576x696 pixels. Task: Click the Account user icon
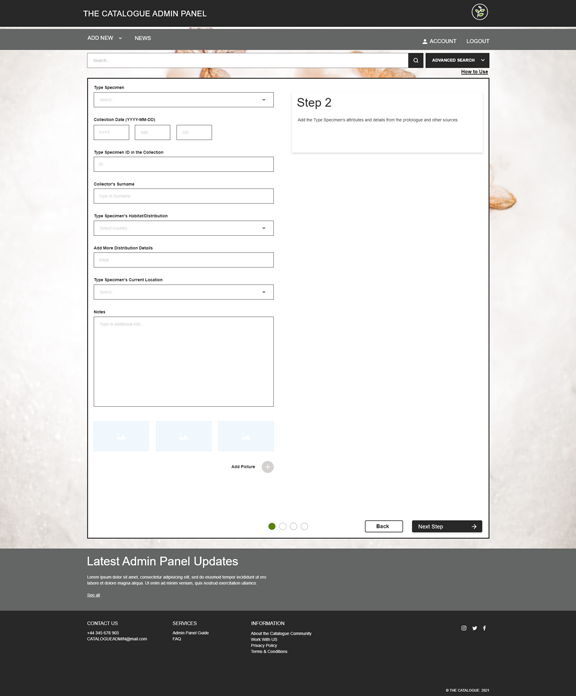425,41
